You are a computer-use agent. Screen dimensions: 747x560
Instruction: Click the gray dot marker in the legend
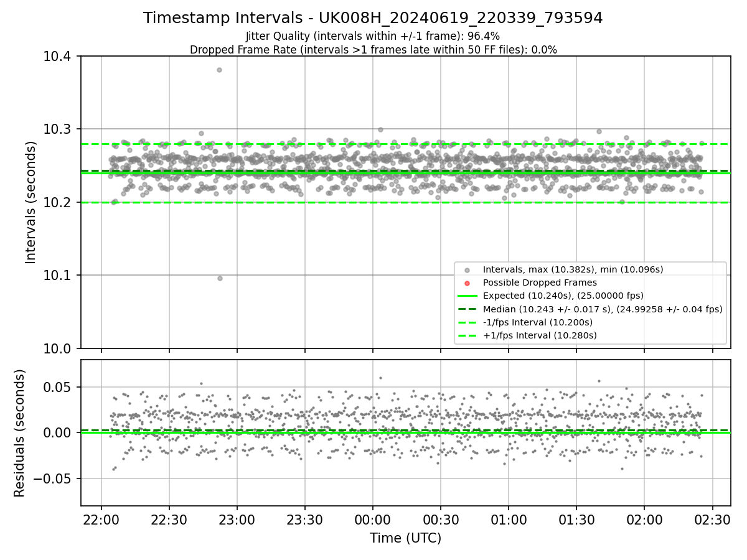pos(467,270)
